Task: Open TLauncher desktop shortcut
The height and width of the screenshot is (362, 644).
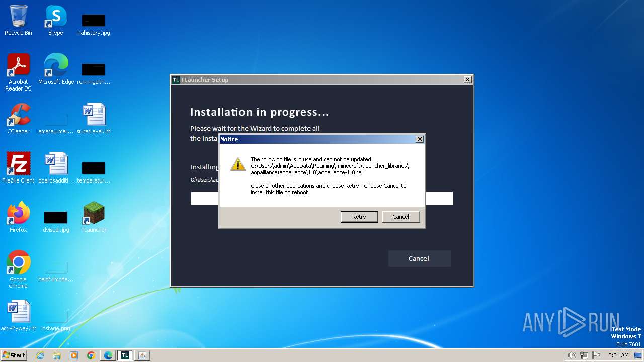Action: pos(94,217)
